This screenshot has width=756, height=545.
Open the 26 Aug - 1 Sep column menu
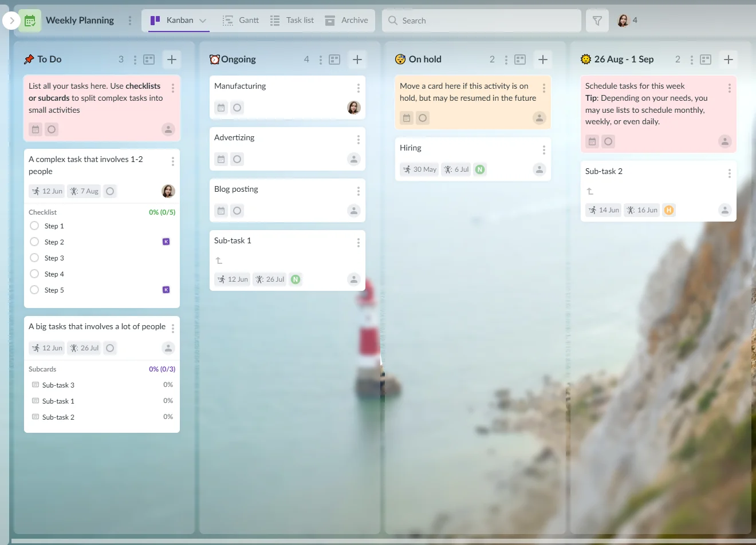692,60
